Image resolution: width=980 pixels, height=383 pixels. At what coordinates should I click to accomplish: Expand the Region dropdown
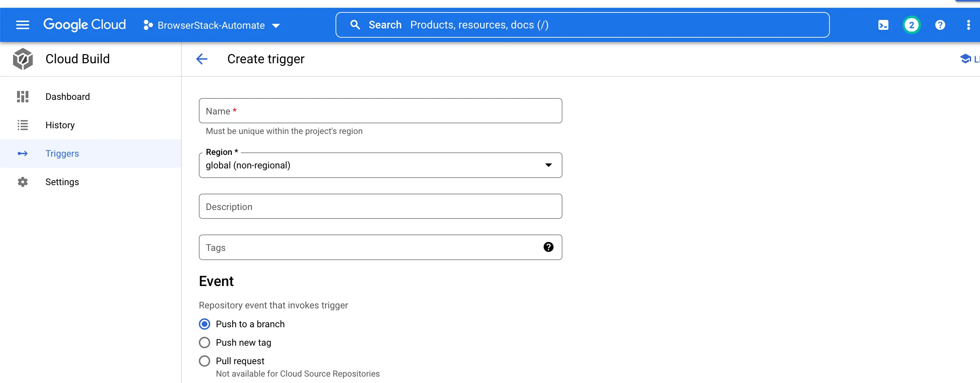[380, 165]
